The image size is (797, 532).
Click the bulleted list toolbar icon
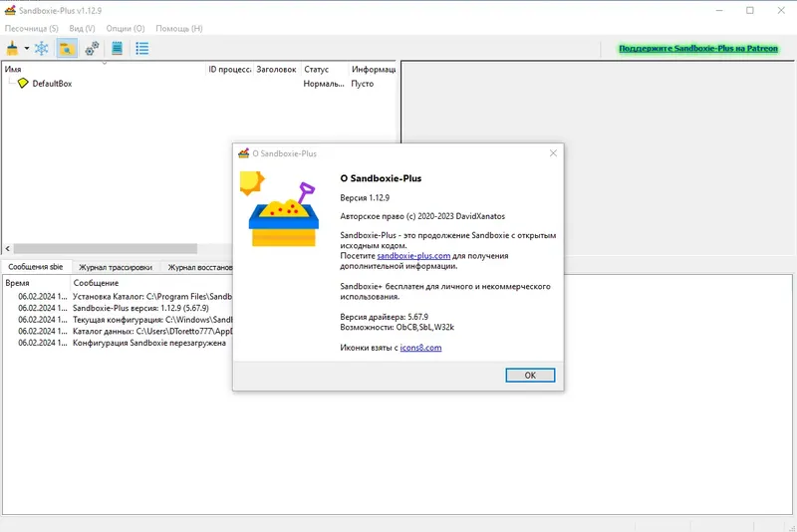[x=142, y=48]
